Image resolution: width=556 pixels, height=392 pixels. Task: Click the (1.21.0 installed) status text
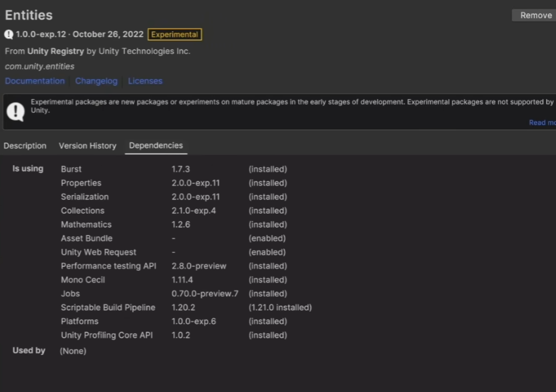(x=280, y=307)
